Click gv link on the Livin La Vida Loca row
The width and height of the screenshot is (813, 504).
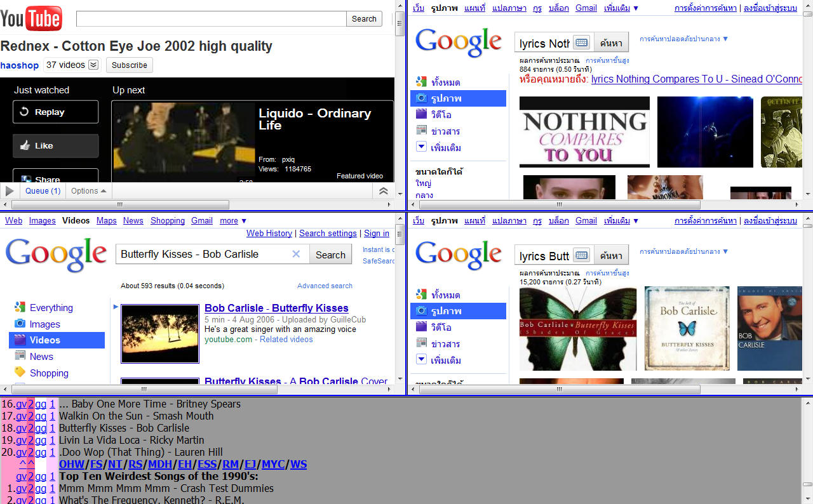pyautogui.click(x=22, y=440)
